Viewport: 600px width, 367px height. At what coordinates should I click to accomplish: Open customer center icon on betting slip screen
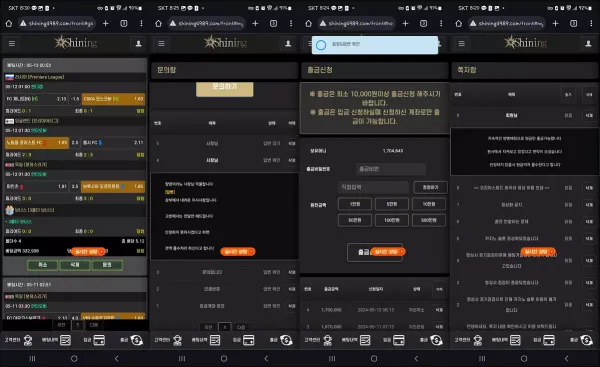coord(28,340)
